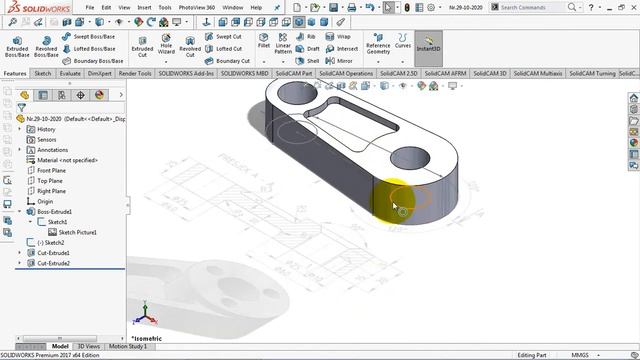Open the Curves tools
The image size is (640, 360).
tap(402, 41)
